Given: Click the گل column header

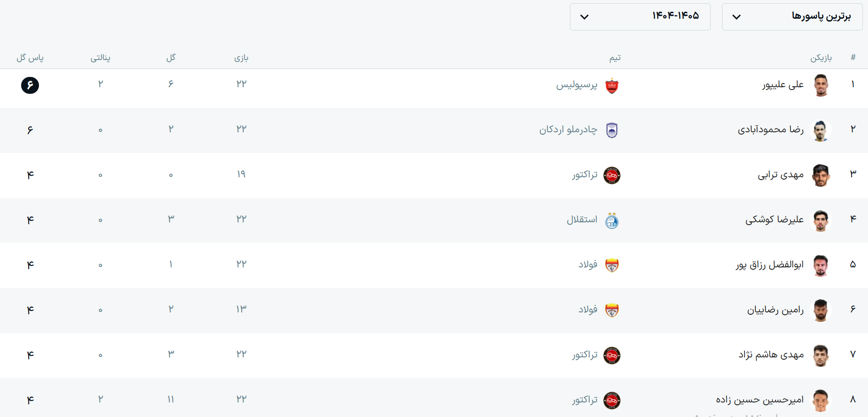Looking at the screenshot, I should point(171,58).
